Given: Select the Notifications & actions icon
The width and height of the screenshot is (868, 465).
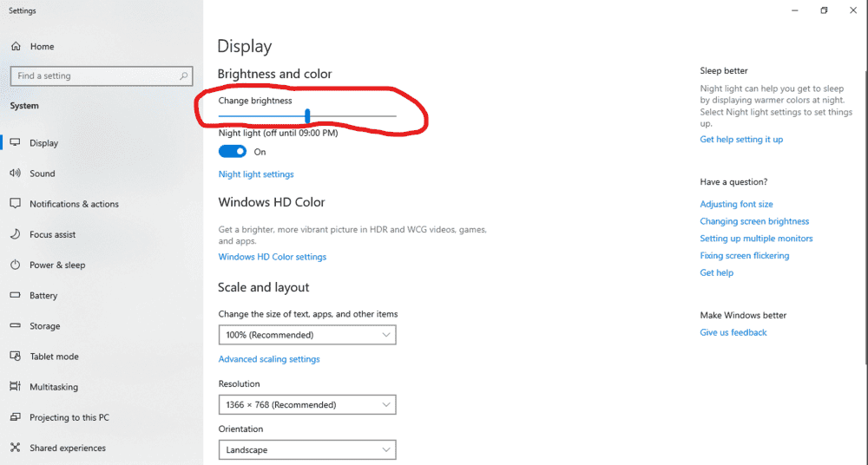Looking at the screenshot, I should click(x=15, y=204).
